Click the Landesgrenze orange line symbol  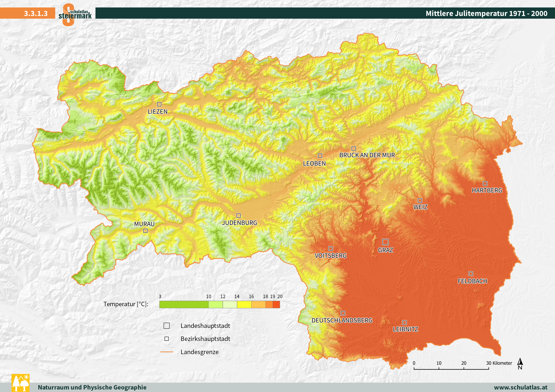pyautogui.click(x=167, y=352)
